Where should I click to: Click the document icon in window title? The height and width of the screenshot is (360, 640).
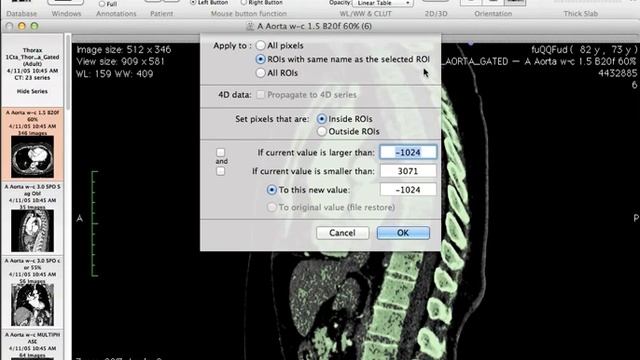[250, 27]
